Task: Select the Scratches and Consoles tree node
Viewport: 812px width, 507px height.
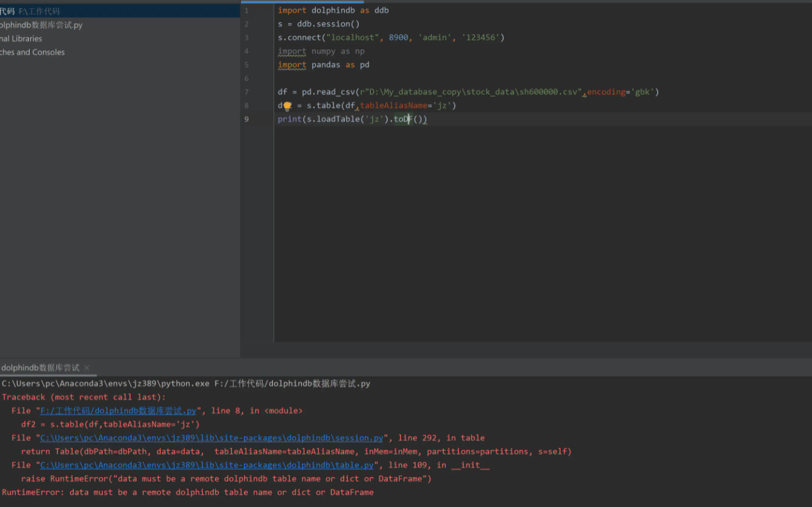Action: point(32,52)
